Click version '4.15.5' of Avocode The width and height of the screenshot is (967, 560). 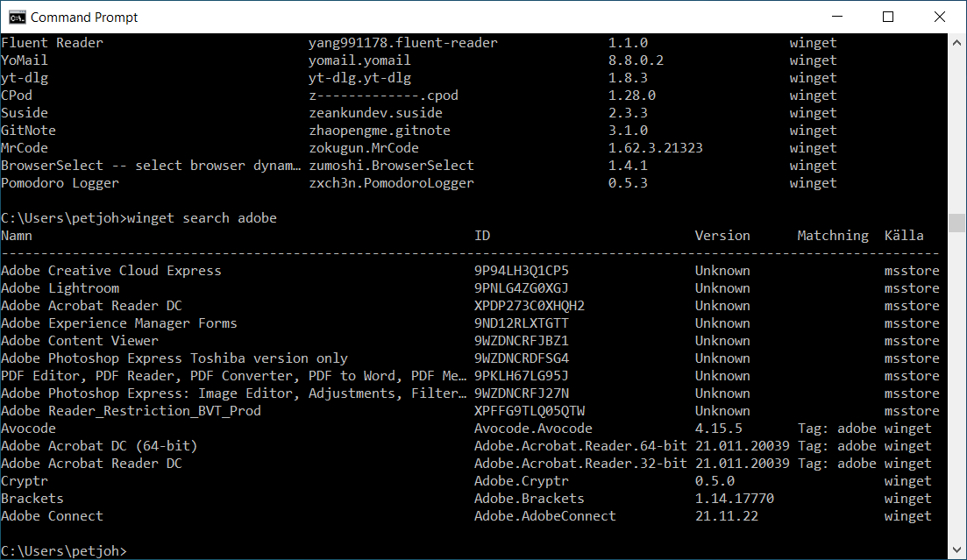(x=719, y=428)
